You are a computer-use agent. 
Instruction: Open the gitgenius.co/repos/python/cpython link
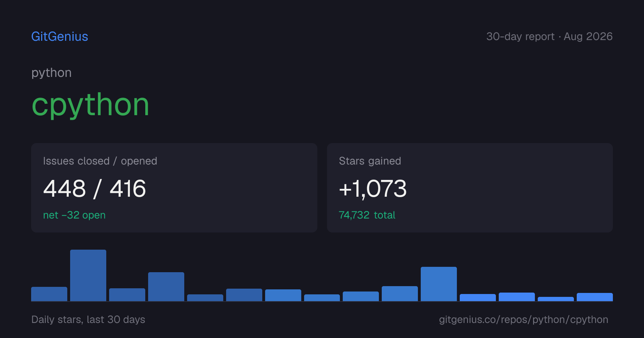pyautogui.click(x=523, y=319)
